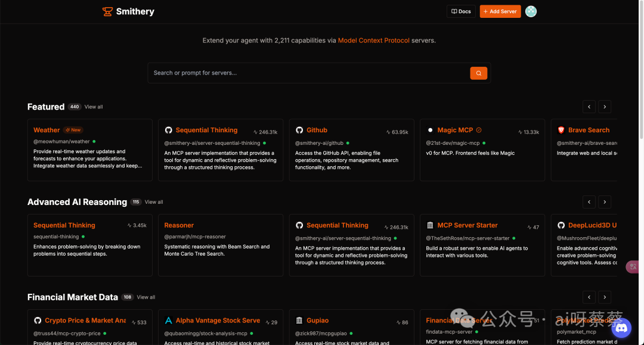
Task: Open Alpha Vantage Stock Server card
Action: click(x=218, y=321)
